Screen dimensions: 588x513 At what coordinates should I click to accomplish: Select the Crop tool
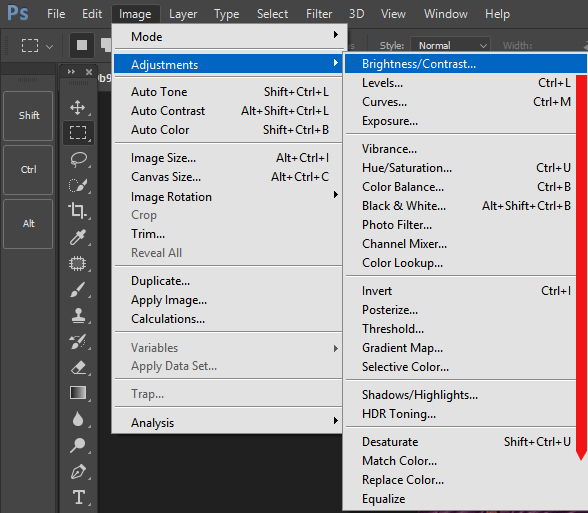78,211
